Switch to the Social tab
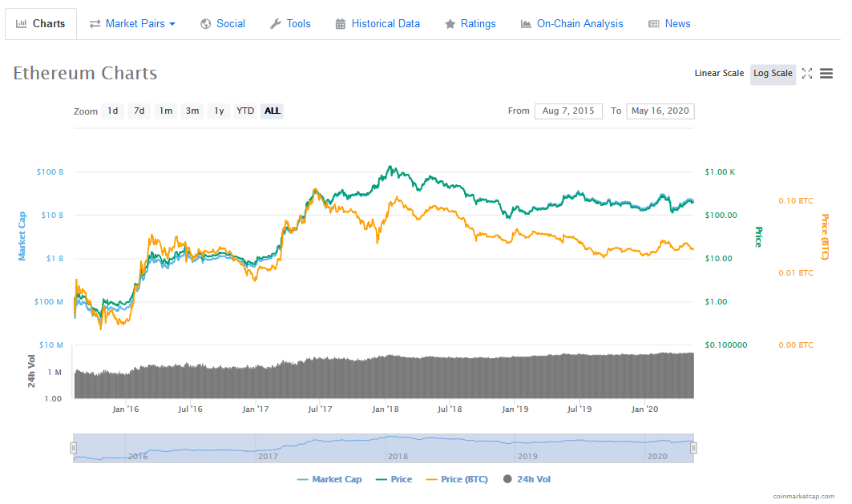 click(223, 24)
